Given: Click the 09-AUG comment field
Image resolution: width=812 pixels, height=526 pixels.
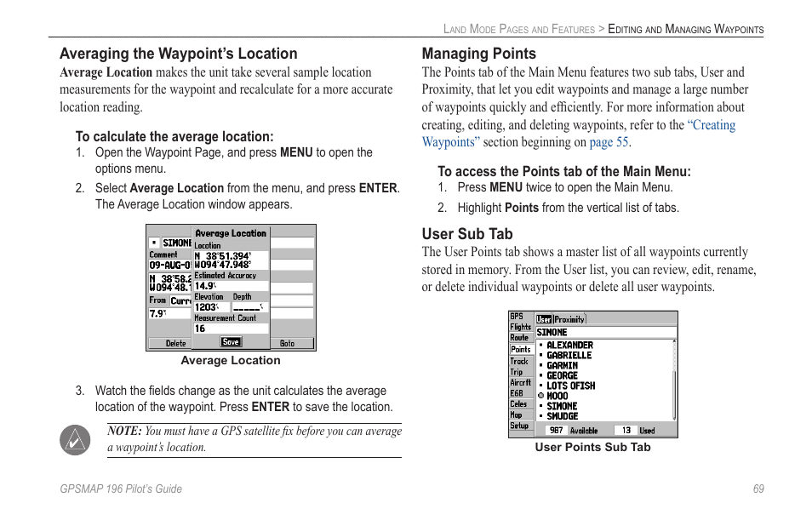Looking at the screenshot, I should click(x=170, y=265).
